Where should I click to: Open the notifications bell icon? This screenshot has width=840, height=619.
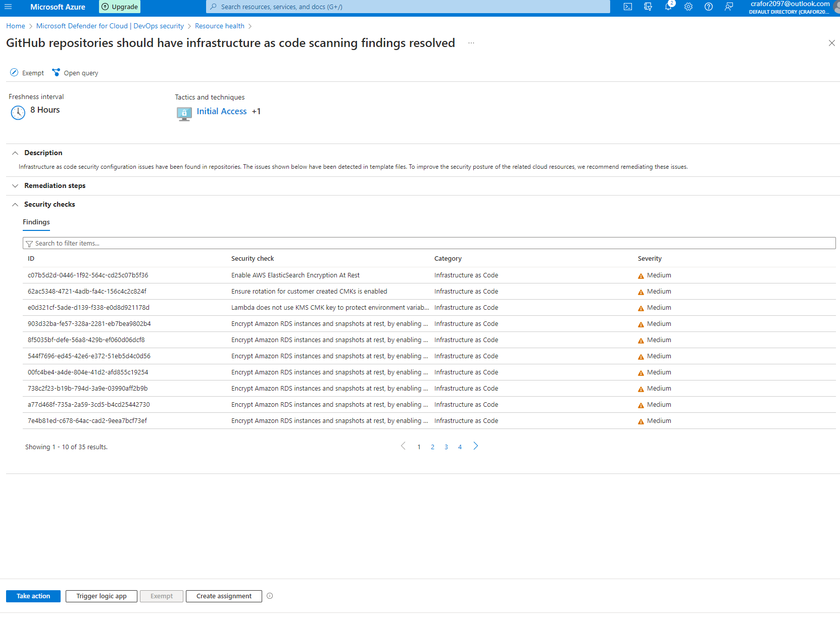pyautogui.click(x=668, y=7)
